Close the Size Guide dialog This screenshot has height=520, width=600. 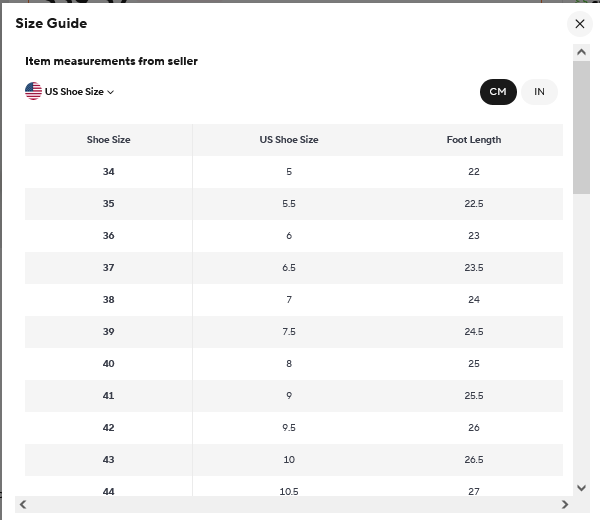pos(580,24)
